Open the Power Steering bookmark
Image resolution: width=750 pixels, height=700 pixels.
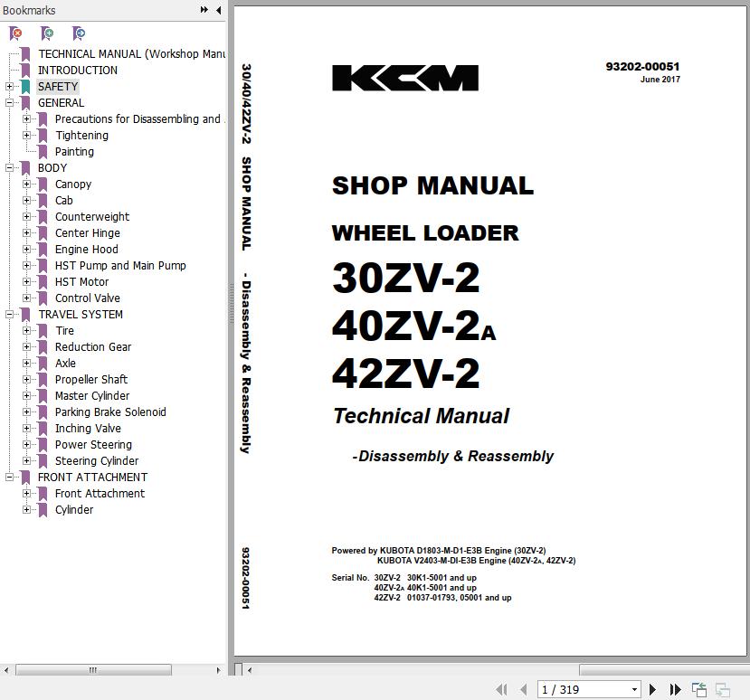pos(93,444)
